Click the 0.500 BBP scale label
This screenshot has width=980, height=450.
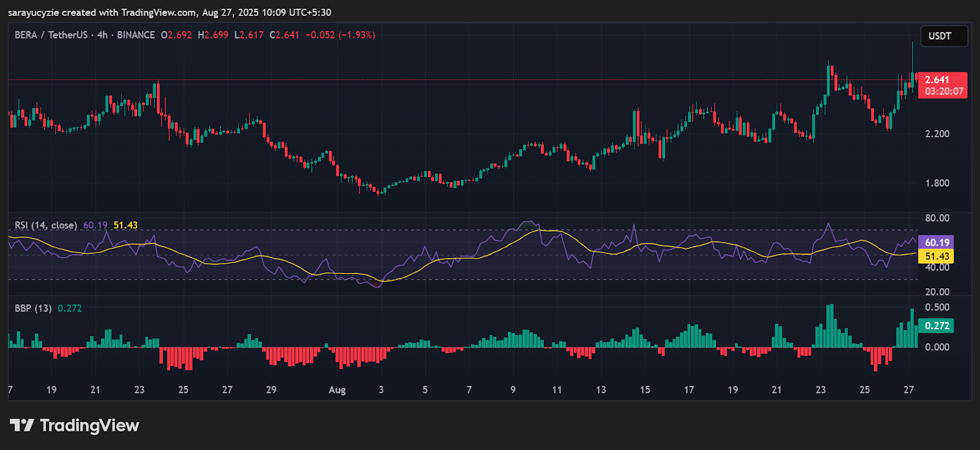point(937,308)
